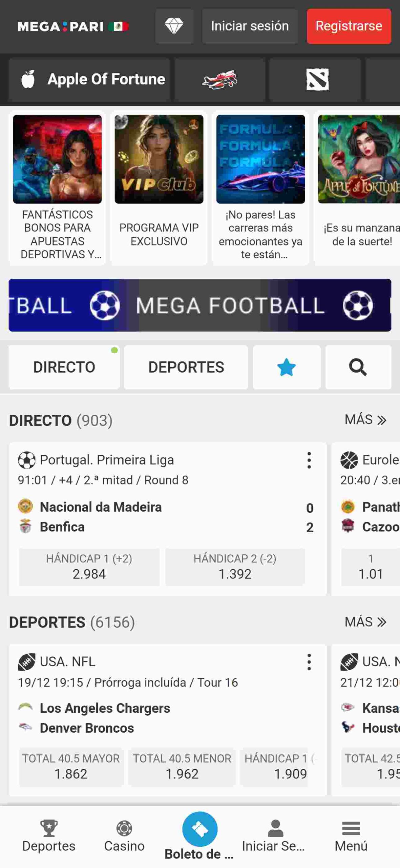The height and width of the screenshot is (868, 400).
Task: Tap the Mega Football banner
Action: click(200, 305)
